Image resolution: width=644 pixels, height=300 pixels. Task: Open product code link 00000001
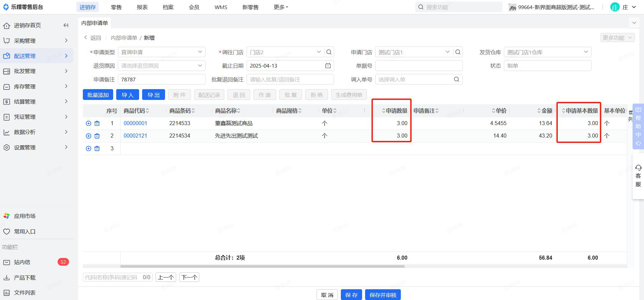pyautogui.click(x=135, y=123)
